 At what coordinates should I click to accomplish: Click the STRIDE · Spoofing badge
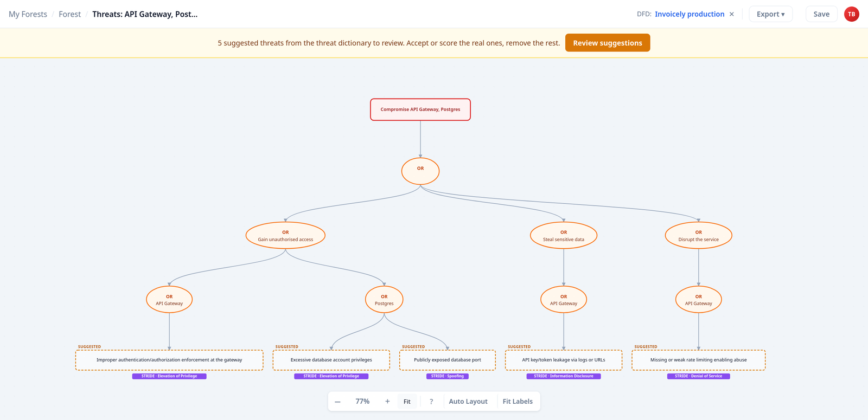[448, 376]
